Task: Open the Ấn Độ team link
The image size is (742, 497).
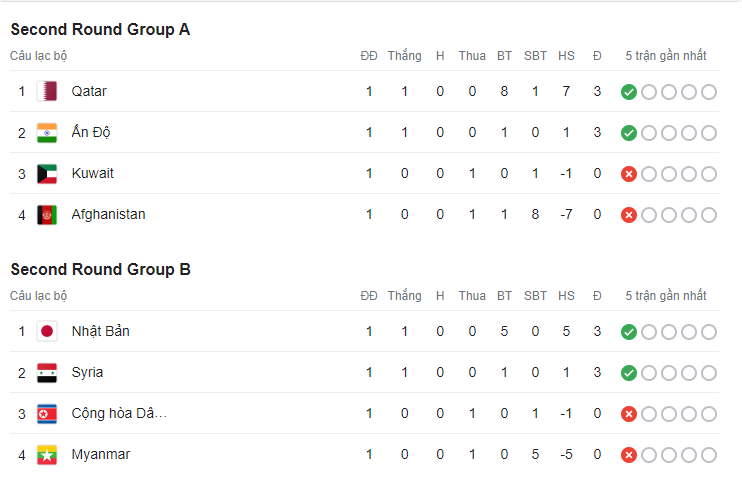Action: coord(91,132)
